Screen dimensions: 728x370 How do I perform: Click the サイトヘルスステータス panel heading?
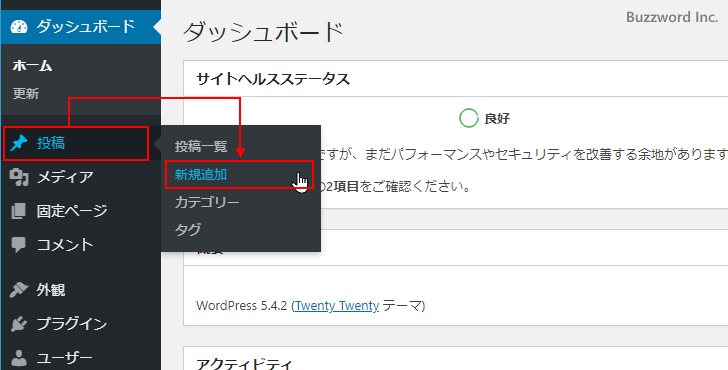pyautogui.click(x=273, y=79)
